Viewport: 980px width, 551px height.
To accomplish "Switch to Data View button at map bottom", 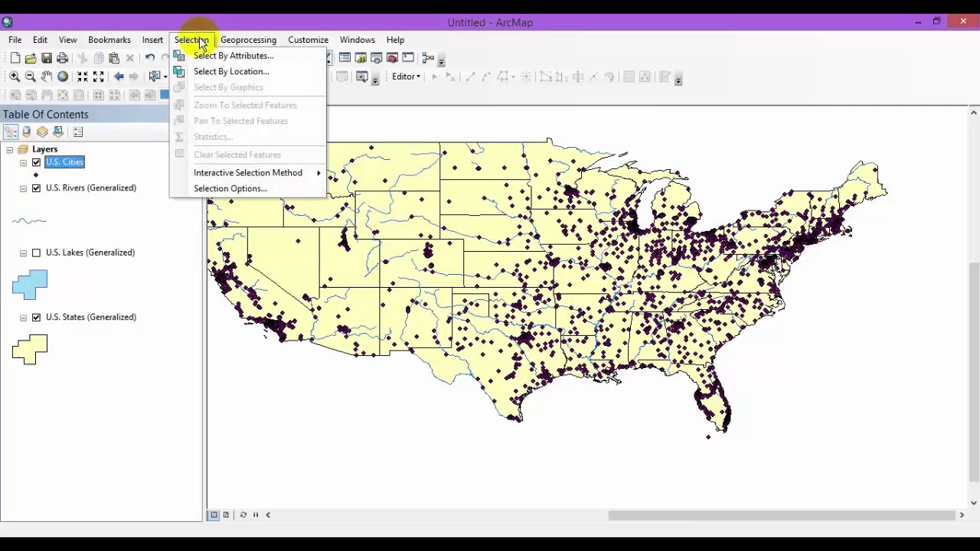I will (x=214, y=515).
